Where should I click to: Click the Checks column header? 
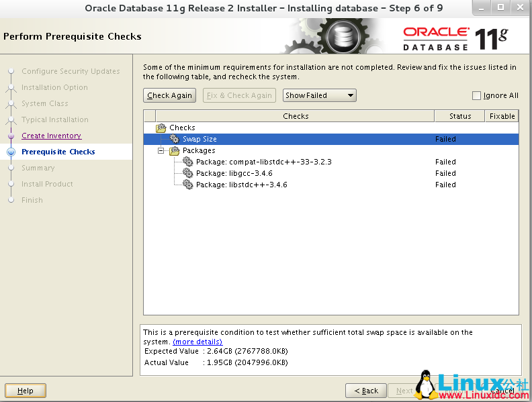[295, 116]
